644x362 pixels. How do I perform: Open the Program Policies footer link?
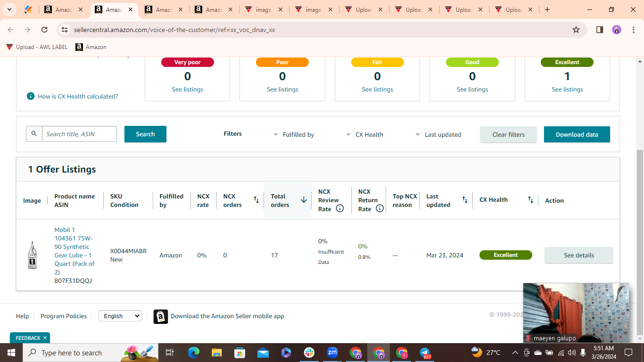click(x=64, y=316)
